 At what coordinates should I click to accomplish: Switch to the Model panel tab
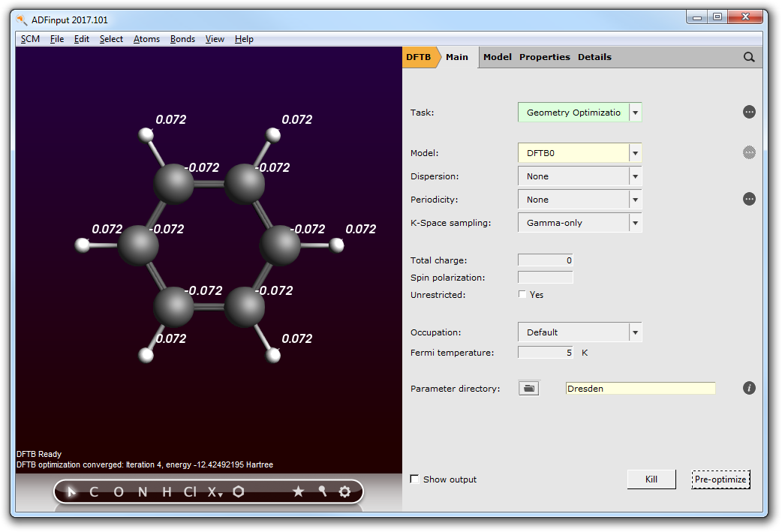click(498, 57)
